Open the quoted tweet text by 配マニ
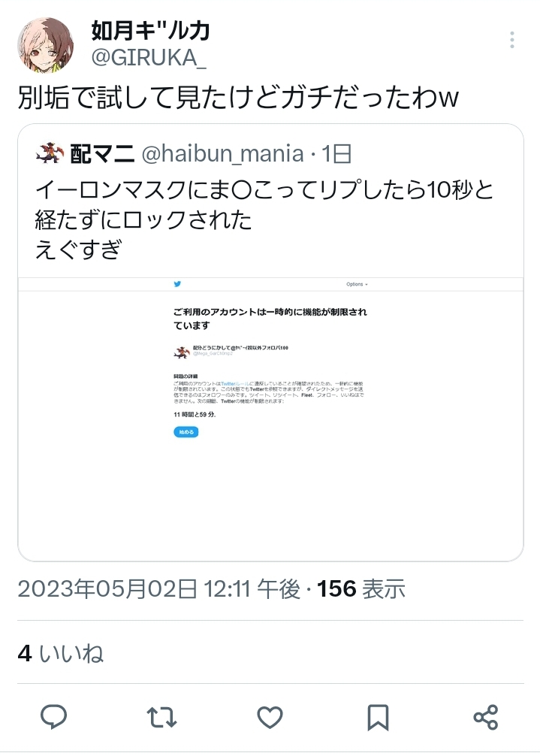 (x=264, y=219)
